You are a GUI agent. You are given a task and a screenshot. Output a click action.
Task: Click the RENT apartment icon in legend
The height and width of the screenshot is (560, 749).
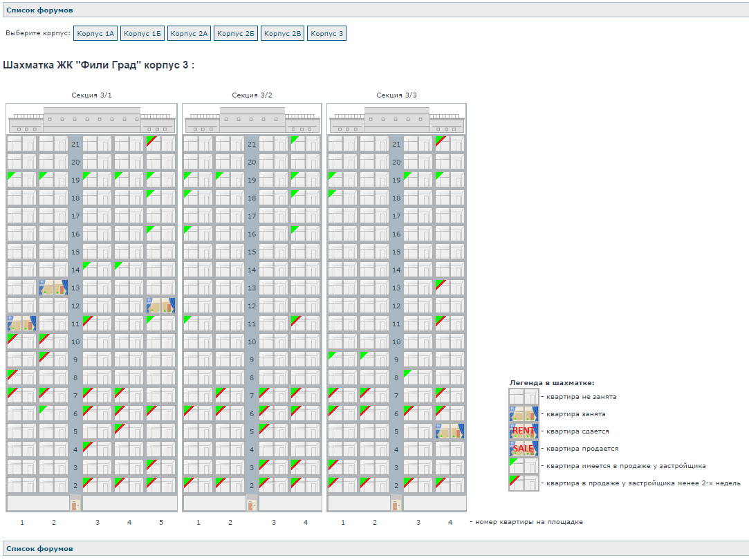[x=524, y=431]
